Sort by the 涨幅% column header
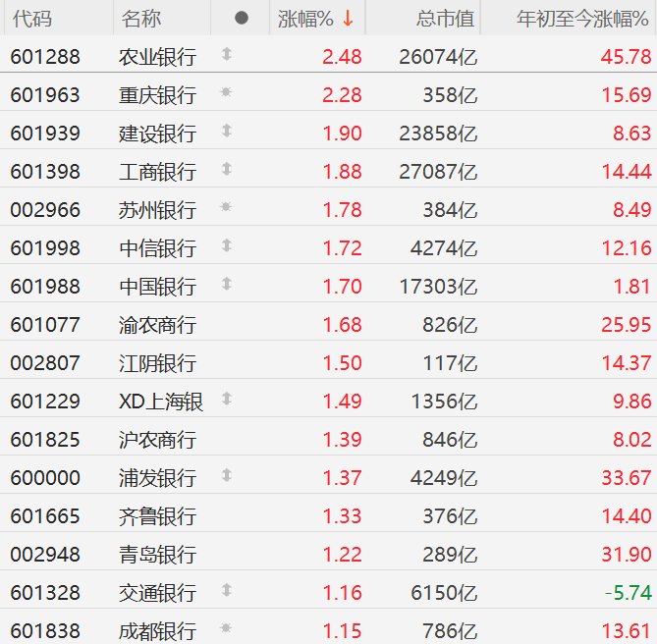Screen dimensions: 657x644 coord(317,19)
